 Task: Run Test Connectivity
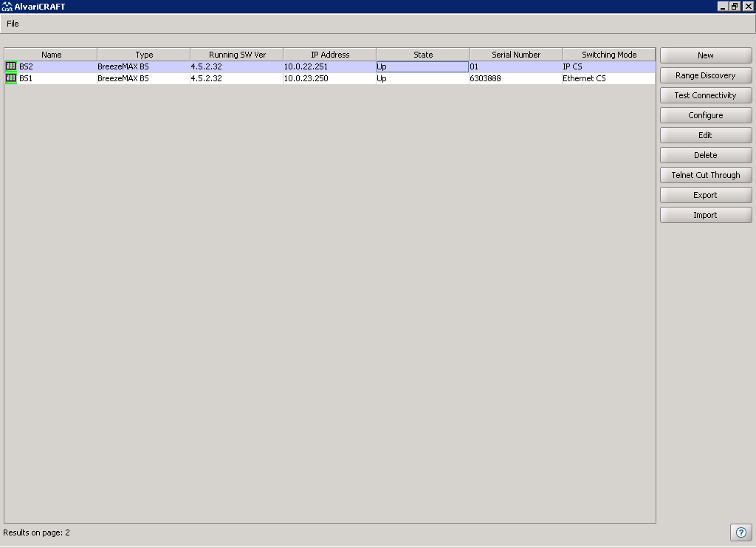[x=706, y=95]
